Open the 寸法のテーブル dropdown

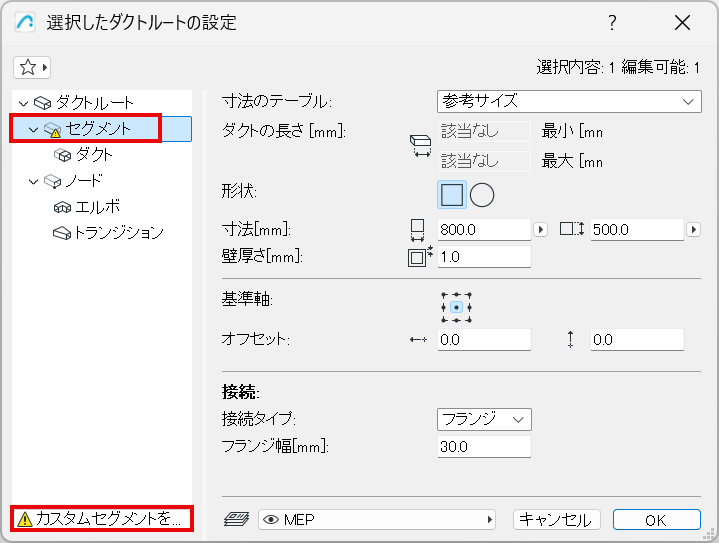pyautogui.click(x=569, y=101)
